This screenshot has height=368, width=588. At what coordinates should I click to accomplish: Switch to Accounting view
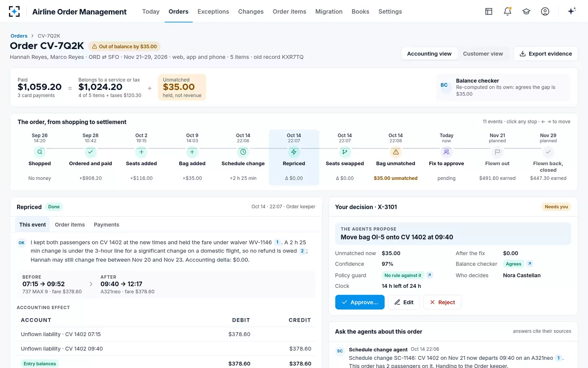[429, 54]
